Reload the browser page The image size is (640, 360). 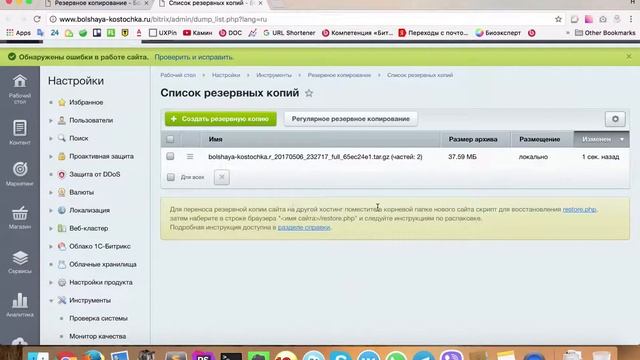point(37,19)
